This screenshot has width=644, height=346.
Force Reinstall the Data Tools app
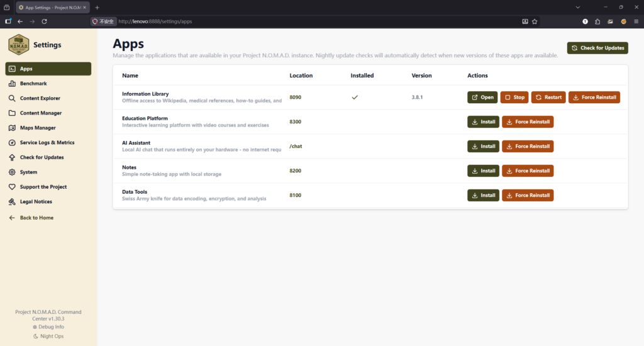pos(528,196)
